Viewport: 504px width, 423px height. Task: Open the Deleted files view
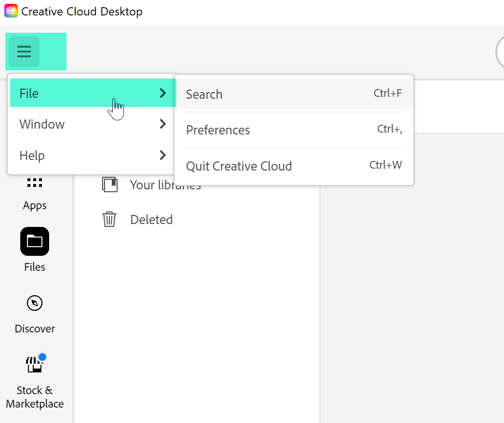click(x=151, y=219)
